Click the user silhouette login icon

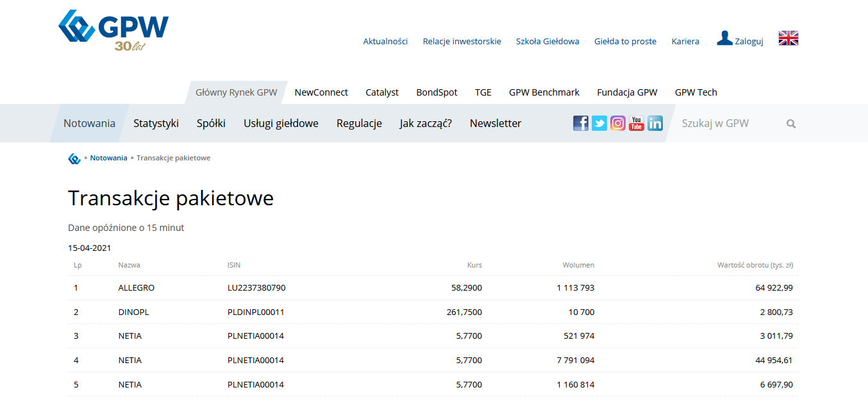coord(724,38)
